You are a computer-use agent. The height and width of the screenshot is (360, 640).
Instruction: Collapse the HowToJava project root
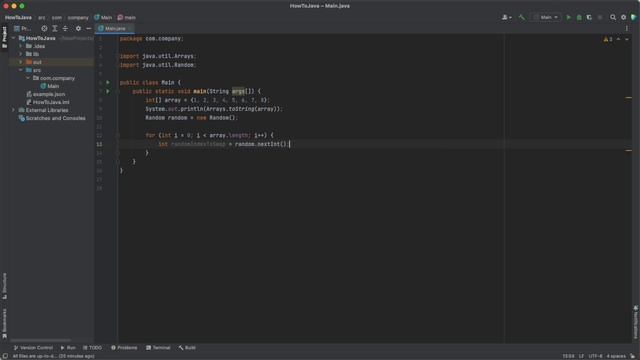point(13,38)
